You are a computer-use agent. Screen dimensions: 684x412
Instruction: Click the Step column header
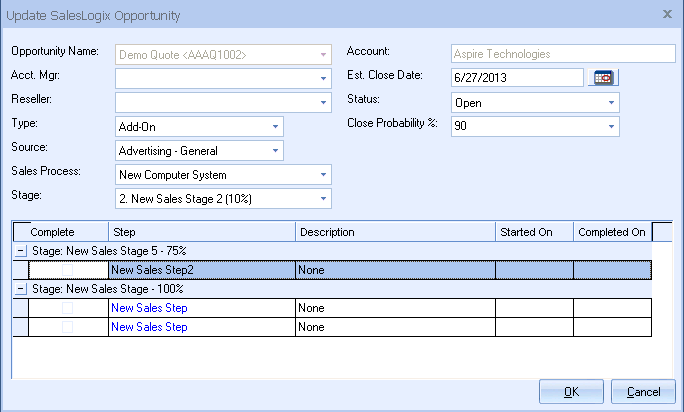point(202,232)
